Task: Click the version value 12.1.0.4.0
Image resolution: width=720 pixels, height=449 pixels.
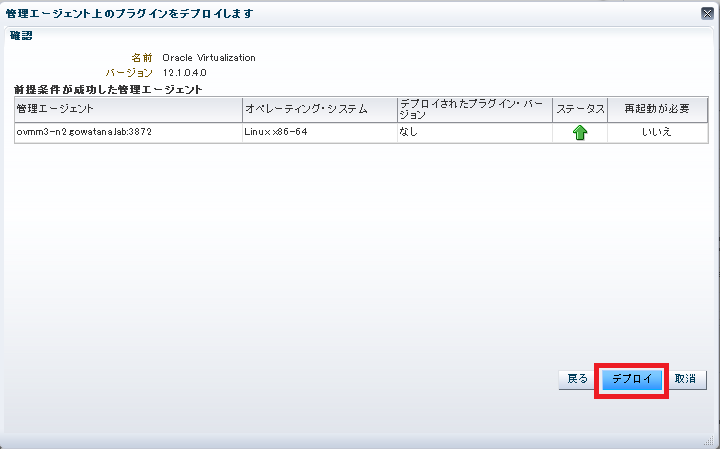Action: (x=185, y=73)
